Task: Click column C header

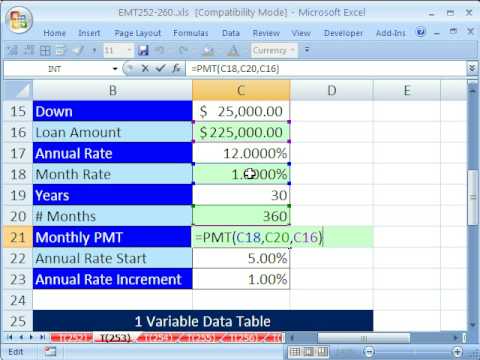Action: 241,90
